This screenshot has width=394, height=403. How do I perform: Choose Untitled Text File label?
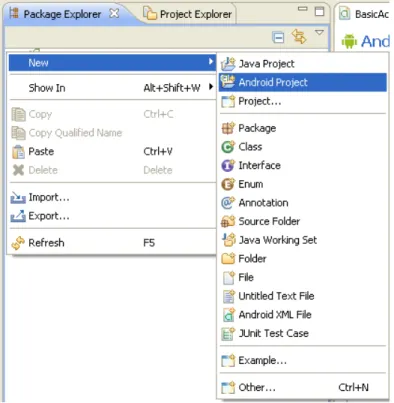(x=276, y=296)
